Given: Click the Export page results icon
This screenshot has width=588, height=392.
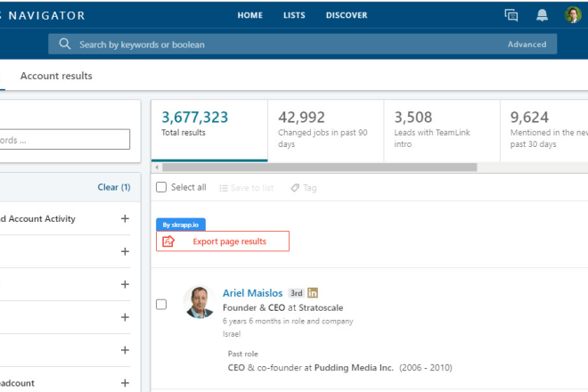Looking at the screenshot, I should pos(168,241).
